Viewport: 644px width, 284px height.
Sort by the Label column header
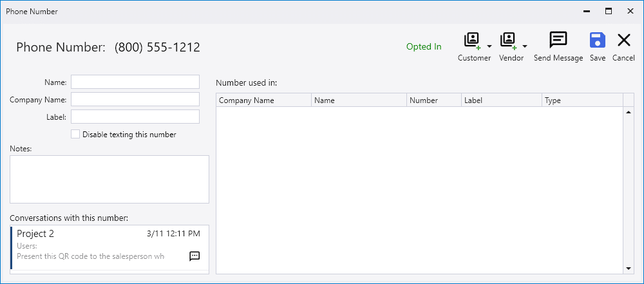coord(501,100)
